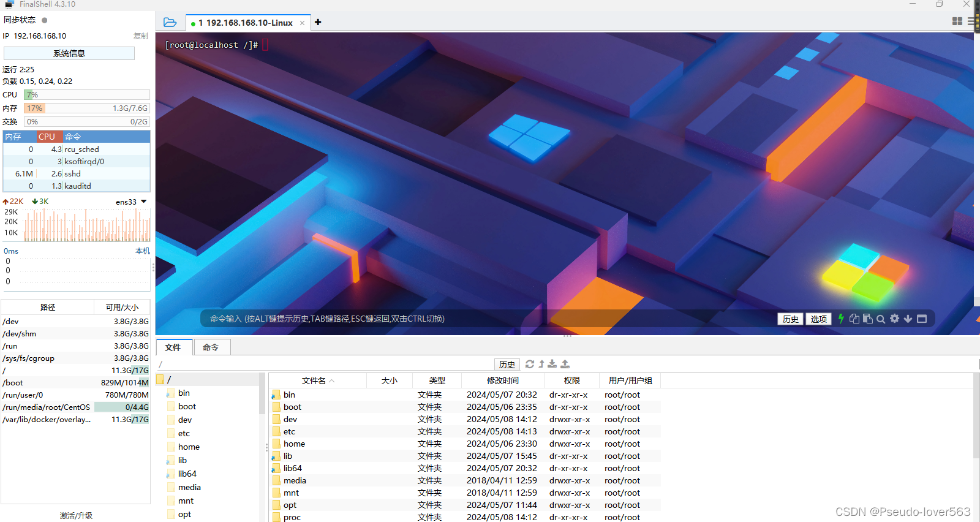Sort files by 权限 permissions column

pos(571,380)
